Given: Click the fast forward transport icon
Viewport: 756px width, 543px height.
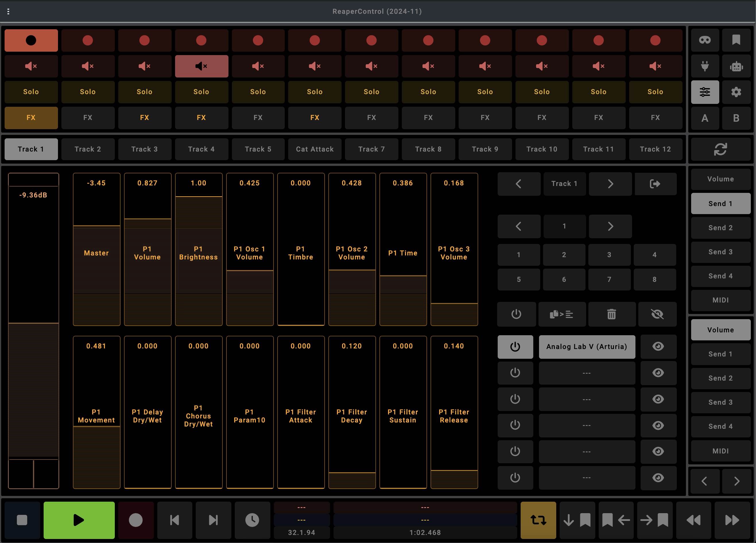Looking at the screenshot, I should [x=732, y=520].
